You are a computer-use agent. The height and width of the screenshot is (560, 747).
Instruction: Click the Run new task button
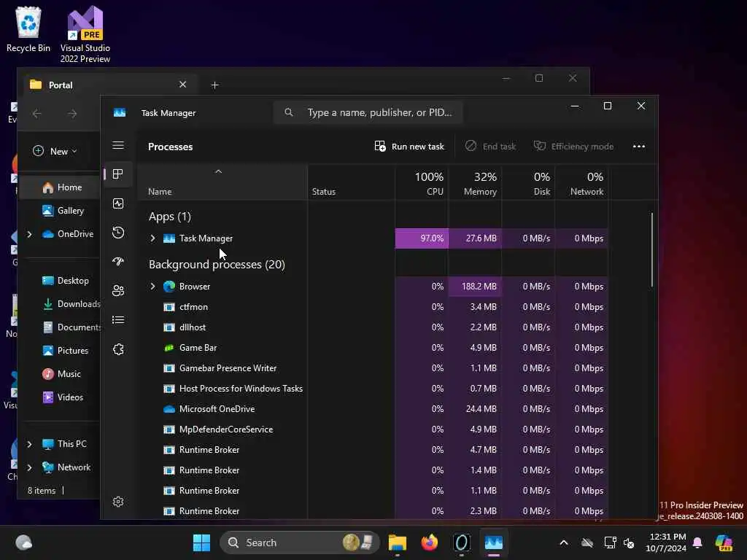pos(409,146)
